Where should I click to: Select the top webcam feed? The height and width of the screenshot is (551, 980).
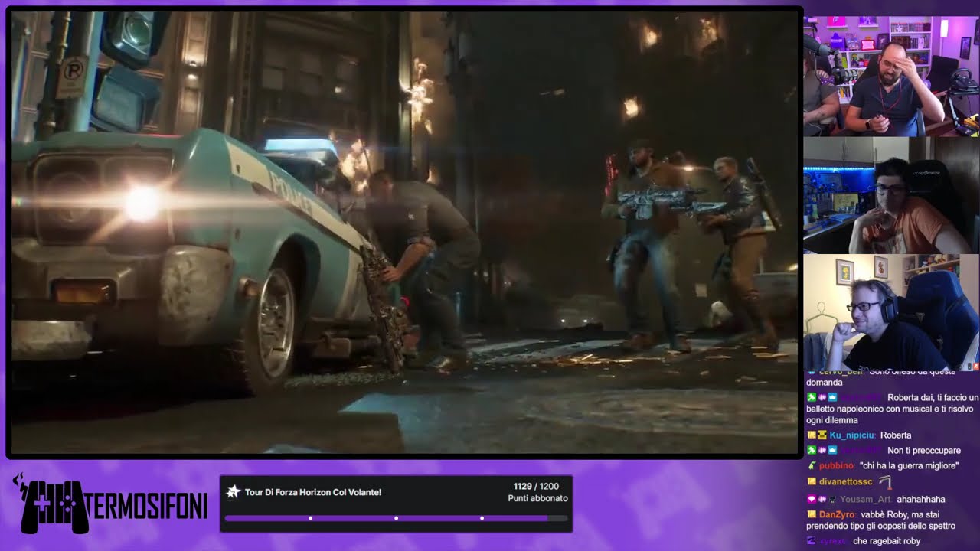point(891,75)
